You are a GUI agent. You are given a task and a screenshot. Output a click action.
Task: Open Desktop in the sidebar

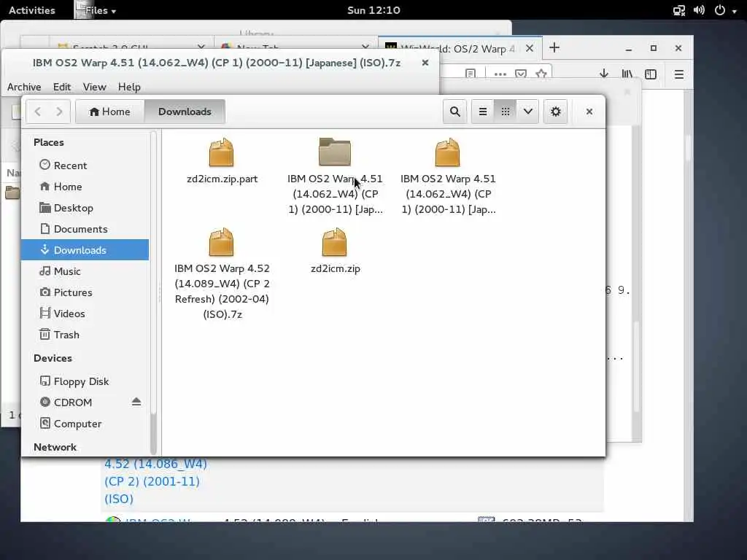coord(85,208)
